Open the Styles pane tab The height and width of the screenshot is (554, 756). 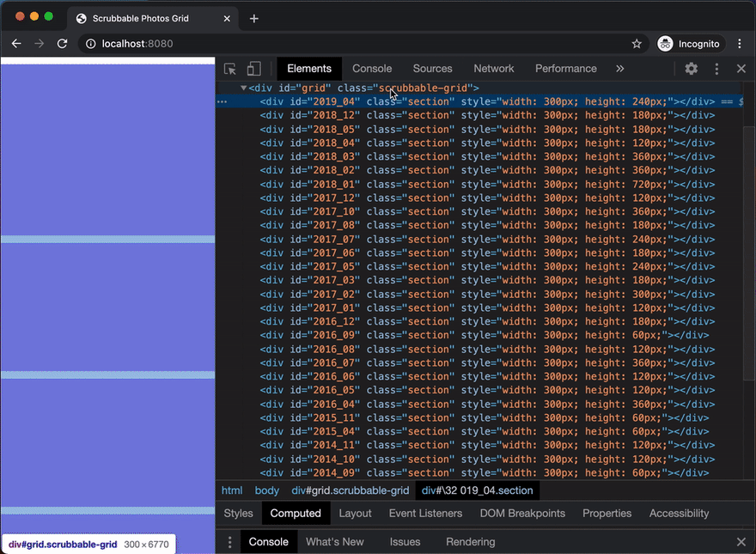(x=238, y=514)
